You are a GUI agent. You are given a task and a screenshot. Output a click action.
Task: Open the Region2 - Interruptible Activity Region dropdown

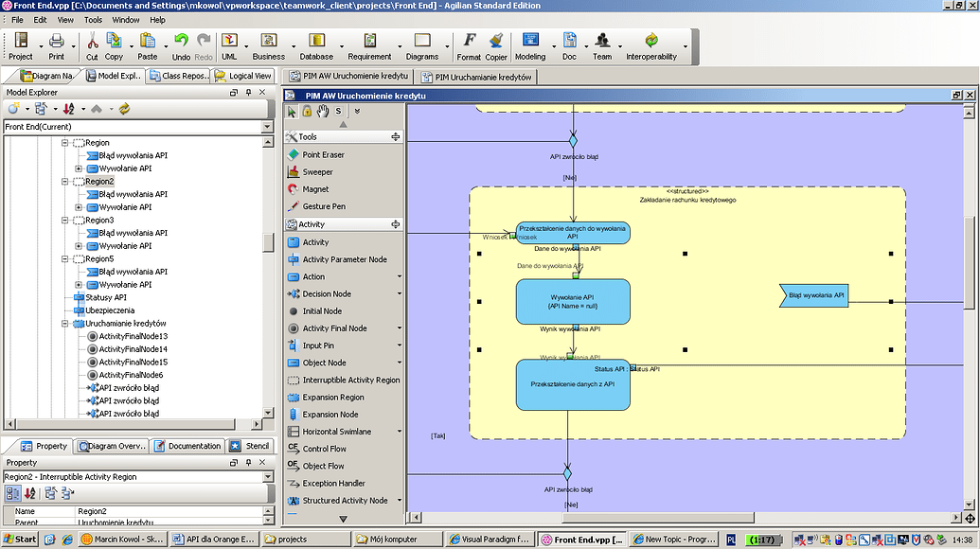point(268,477)
